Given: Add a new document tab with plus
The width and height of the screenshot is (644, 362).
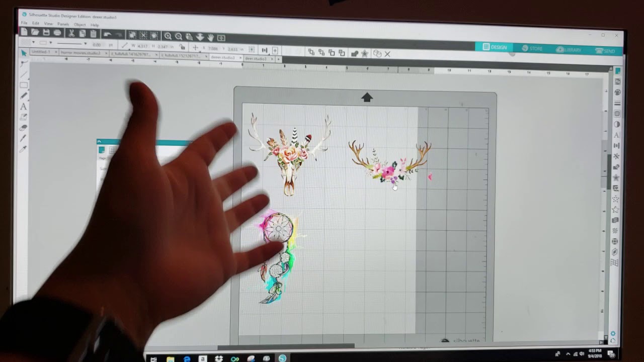Looking at the screenshot, I should click(278, 59).
